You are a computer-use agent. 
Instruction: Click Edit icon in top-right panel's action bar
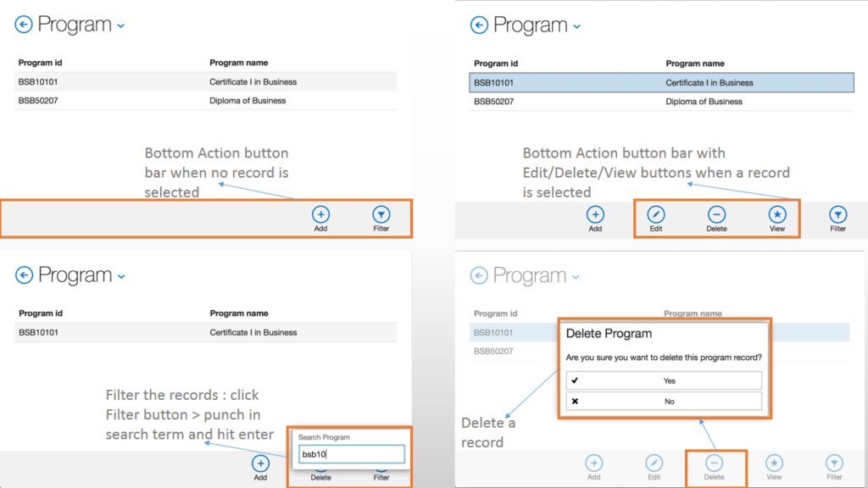click(x=656, y=215)
